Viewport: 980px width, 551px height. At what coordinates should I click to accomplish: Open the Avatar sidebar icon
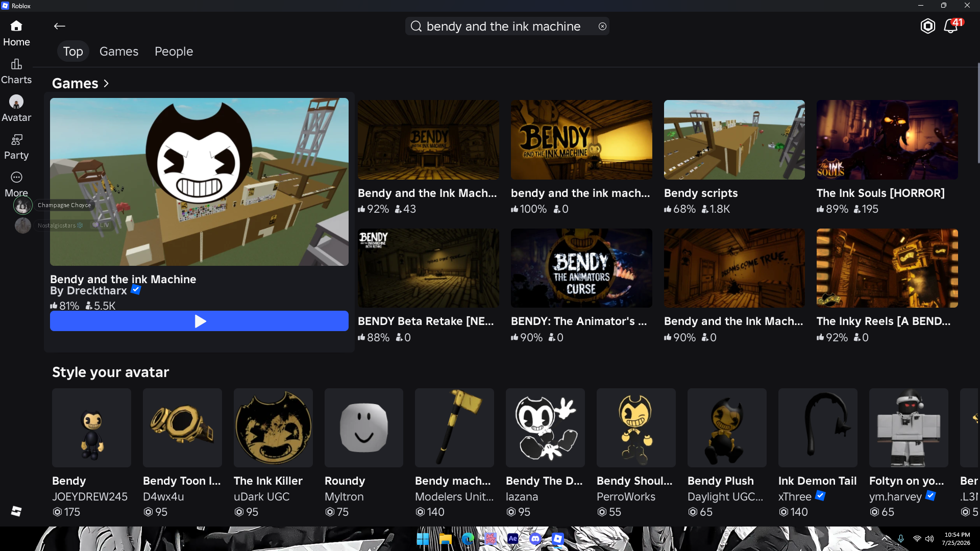point(16,102)
